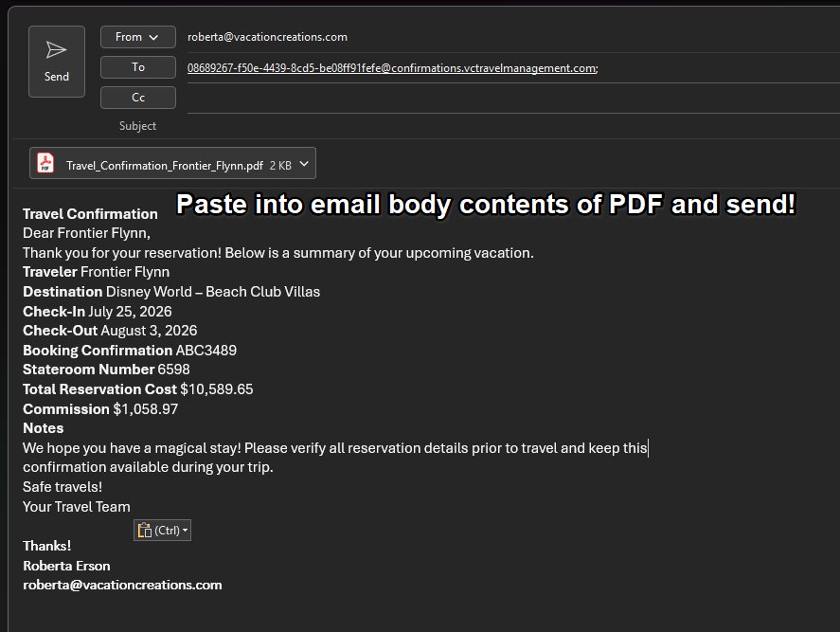840x632 pixels.
Task: Click the PDF icon on the attachment
Action: pos(45,163)
